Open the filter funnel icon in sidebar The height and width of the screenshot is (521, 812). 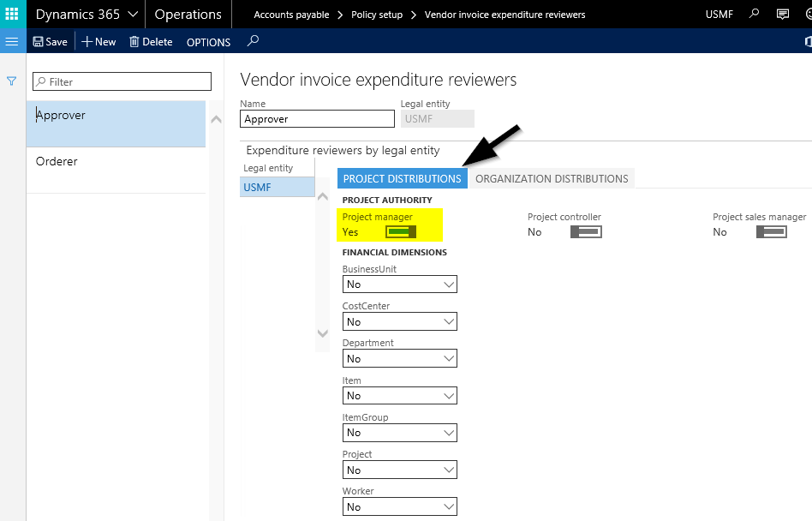[12, 81]
